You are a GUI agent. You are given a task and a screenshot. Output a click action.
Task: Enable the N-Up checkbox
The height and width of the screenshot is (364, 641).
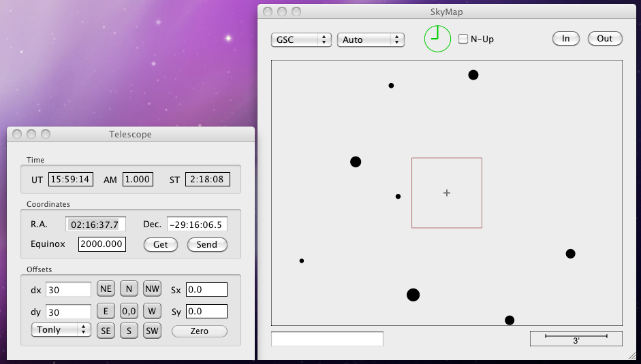pos(463,39)
